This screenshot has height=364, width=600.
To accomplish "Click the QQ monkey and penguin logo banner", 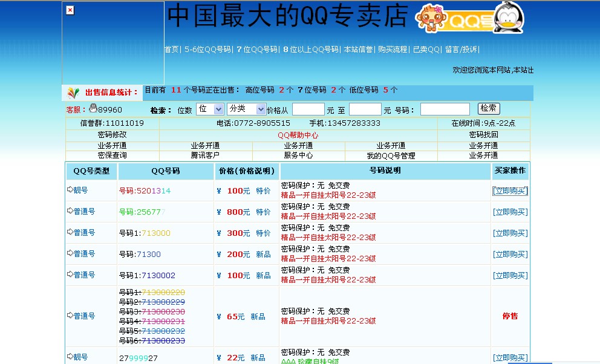I will pos(469,18).
